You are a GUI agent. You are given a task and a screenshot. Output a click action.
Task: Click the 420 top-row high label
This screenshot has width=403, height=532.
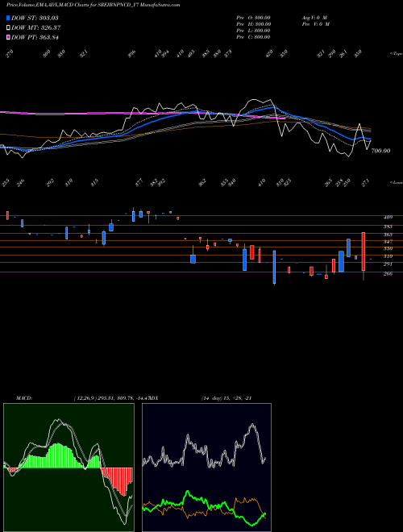(x=269, y=54)
